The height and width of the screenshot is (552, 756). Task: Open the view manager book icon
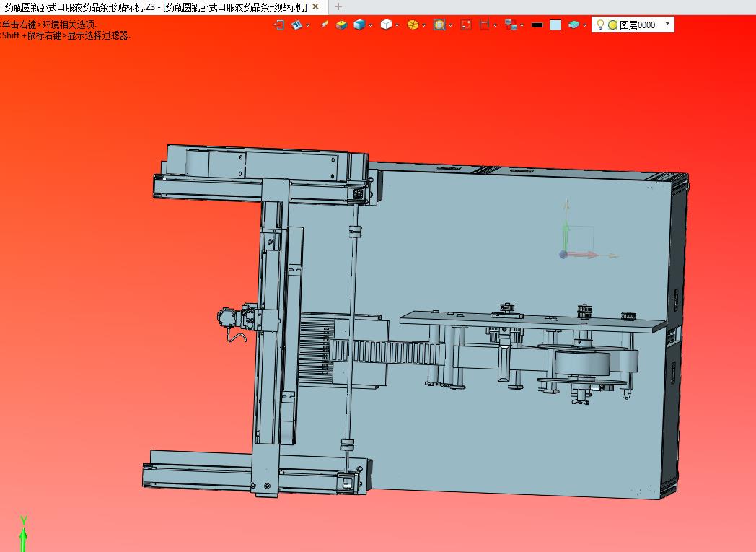pyautogui.click(x=296, y=25)
